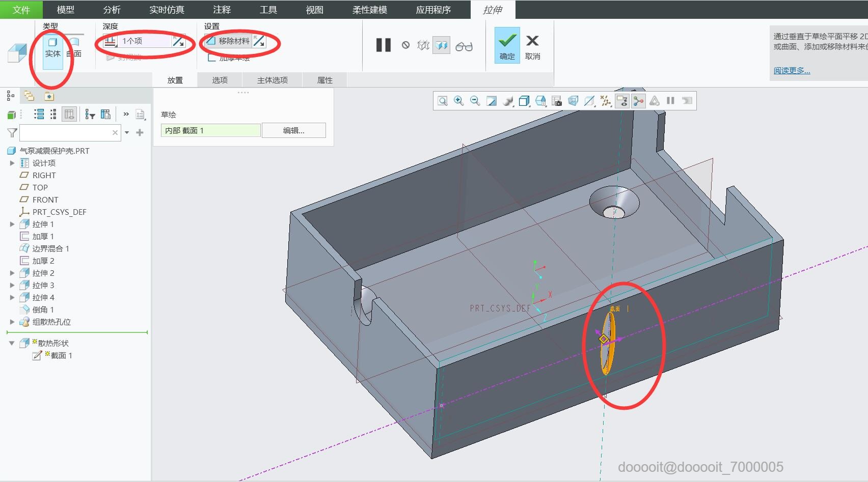868x482 pixels.
Task: Switch to the 分析 ribbon tab
Action: click(112, 10)
